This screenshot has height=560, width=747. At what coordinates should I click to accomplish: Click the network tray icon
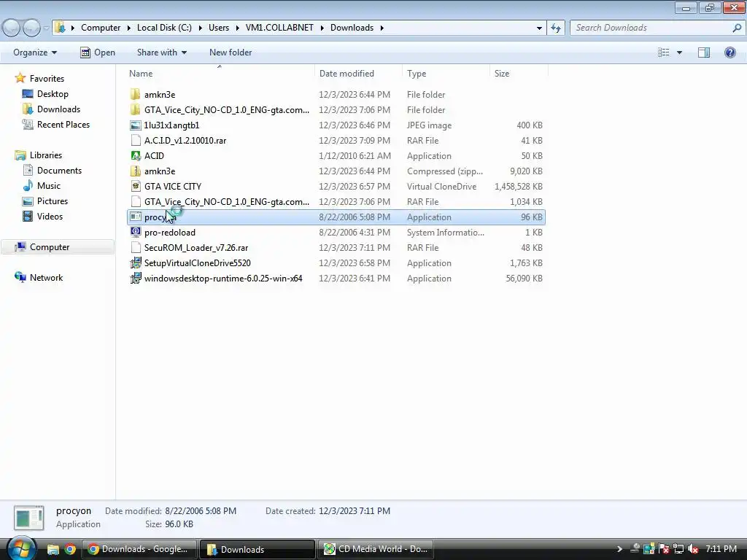tap(678, 549)
